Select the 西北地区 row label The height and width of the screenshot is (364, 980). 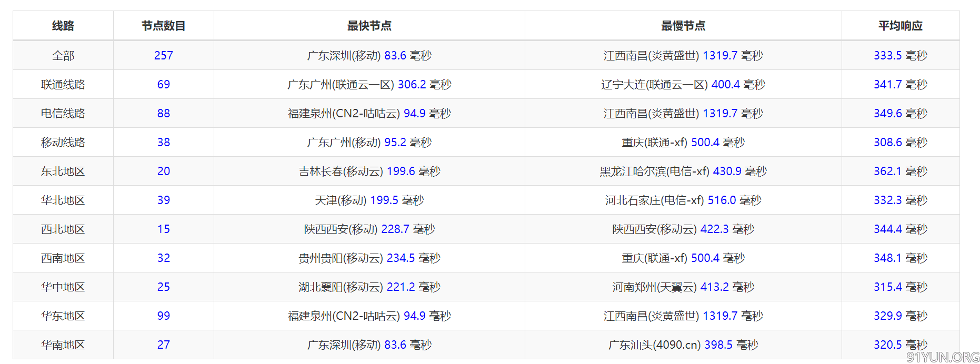click(x=63, y=229)
